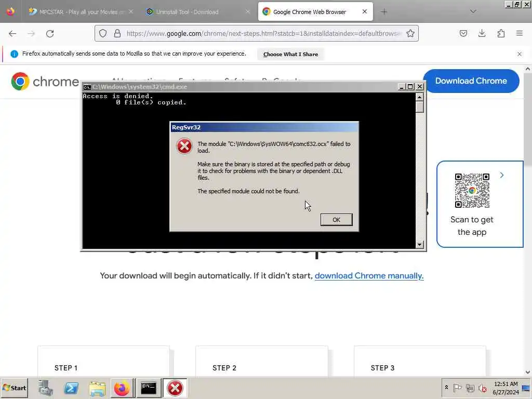The height and width of the screenshot is (399, 532).
Task: Switch to Firefox in the taskbar
Action: click(x=122, y=388)
